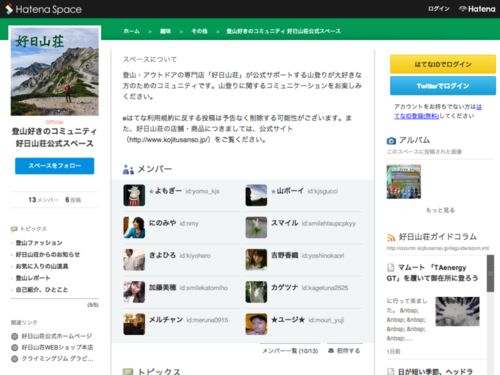Click the 招待する invite button

coord(345,351)
